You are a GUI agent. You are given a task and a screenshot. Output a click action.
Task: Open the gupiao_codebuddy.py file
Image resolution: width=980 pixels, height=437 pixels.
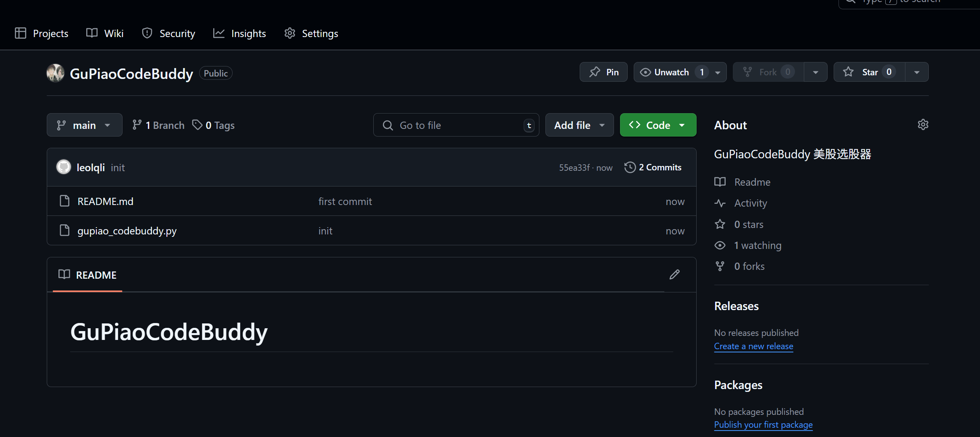(x=127, y=231)
